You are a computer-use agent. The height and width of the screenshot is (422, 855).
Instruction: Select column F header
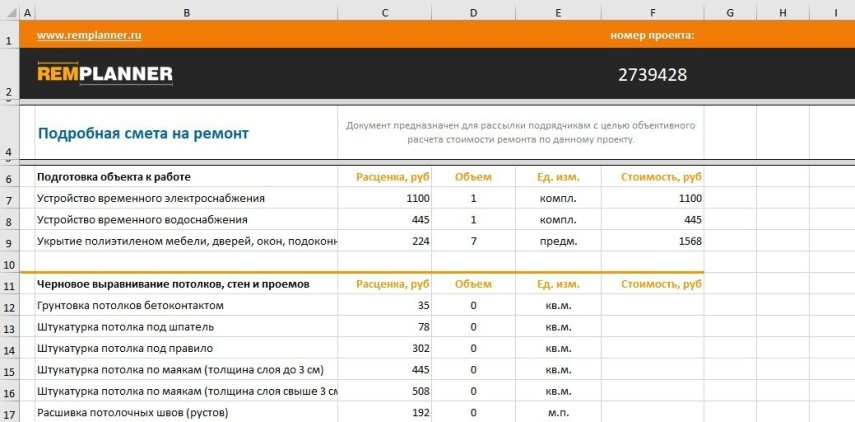[x=652, y=12]
